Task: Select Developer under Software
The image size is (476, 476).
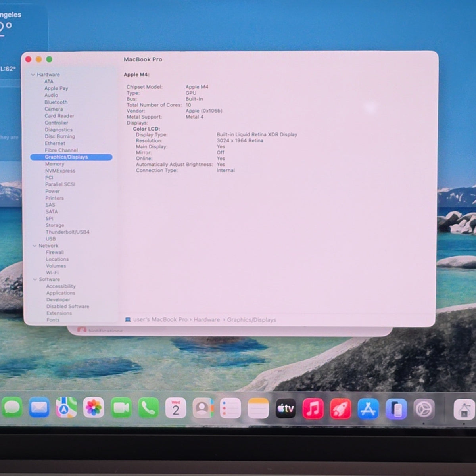Action: [x=58, y=300]
